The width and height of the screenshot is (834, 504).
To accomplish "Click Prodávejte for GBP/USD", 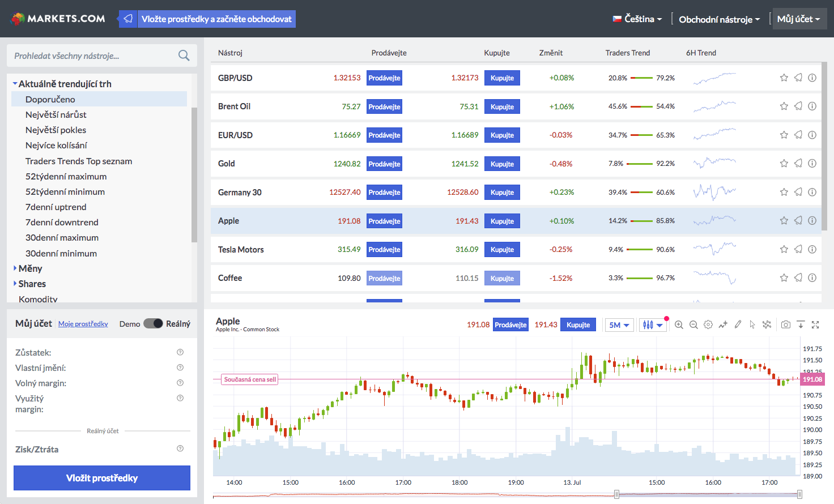I will click(384, 78).
